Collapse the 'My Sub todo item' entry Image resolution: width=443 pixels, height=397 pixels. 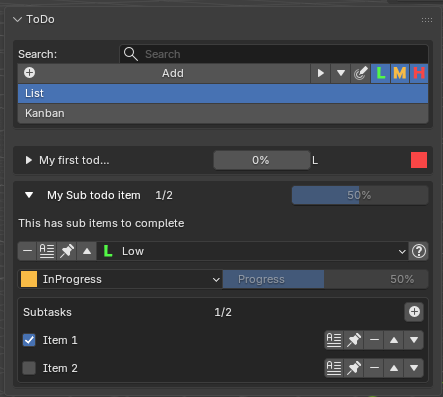(x=29, y=195)
